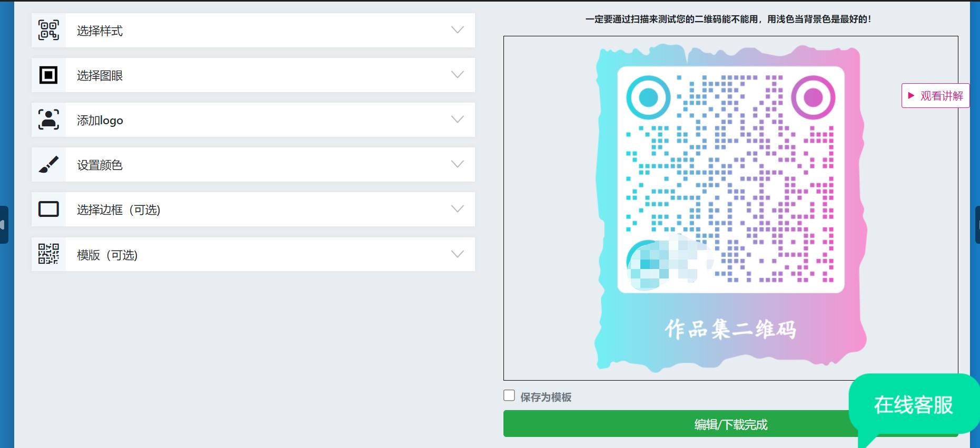
Task: Click the 保存为模板 label text
Action: click(546, 397)
